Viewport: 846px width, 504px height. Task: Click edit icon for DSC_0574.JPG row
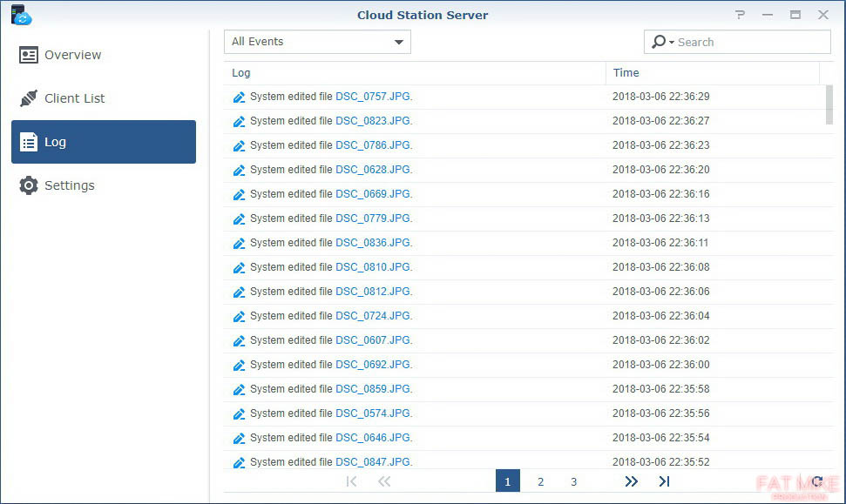click(239, 413)
